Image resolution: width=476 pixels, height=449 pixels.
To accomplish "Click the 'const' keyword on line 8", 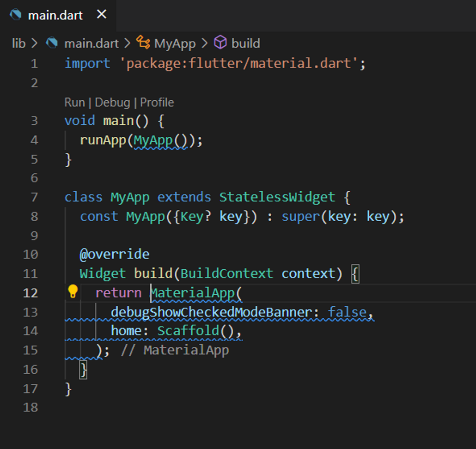I will (99, 217).
